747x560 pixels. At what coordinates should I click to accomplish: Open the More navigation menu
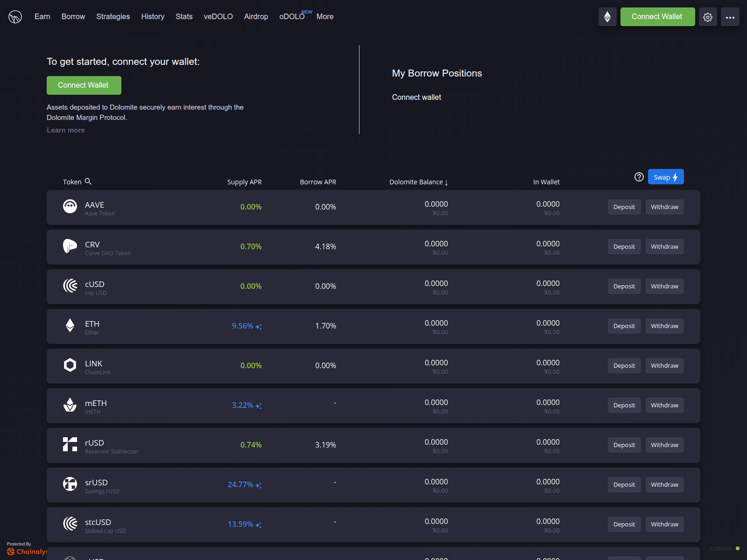(x=325, y=17)
